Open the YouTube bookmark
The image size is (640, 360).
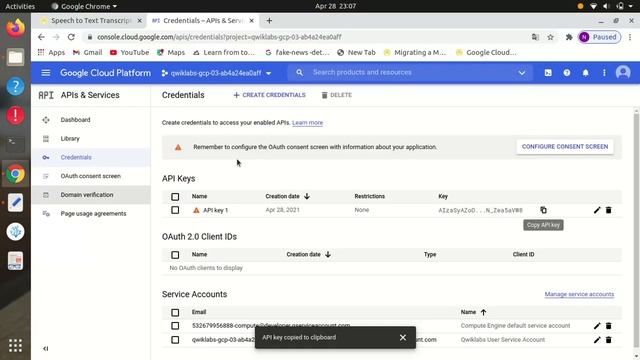coord(129,52)
